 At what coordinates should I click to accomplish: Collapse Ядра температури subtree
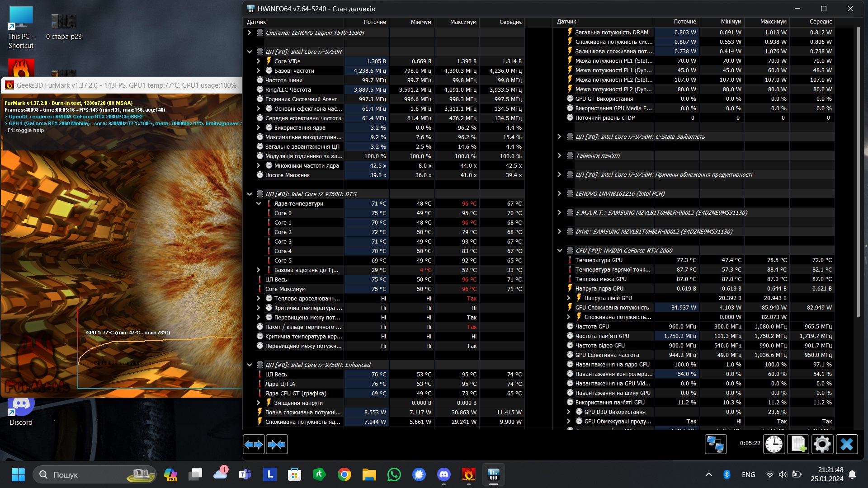click(259, 203)
